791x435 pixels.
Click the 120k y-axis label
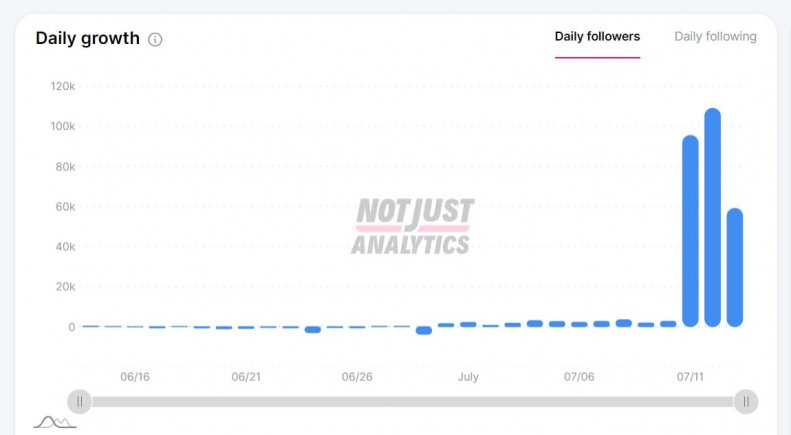[62, 86]
